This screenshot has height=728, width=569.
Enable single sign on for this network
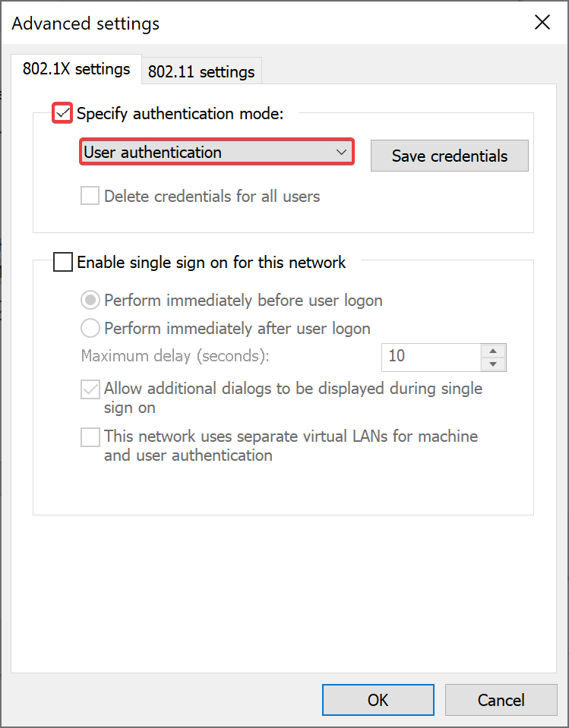pyautogui.click(x=63, y=262)
